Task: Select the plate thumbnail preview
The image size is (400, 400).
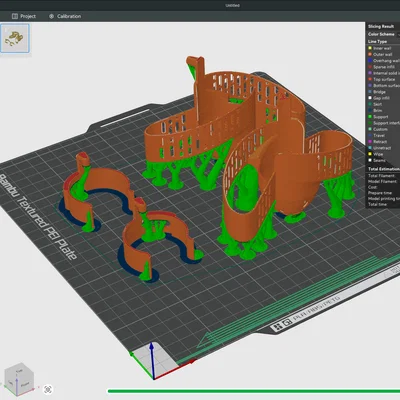Action: click(15, 38)
